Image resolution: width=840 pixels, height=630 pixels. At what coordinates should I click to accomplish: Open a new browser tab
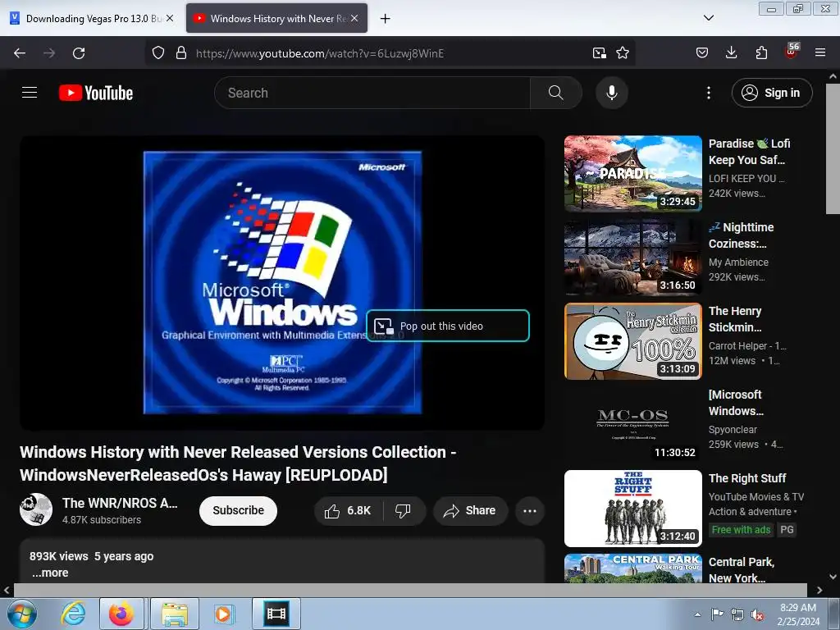(x=385, y=19)
